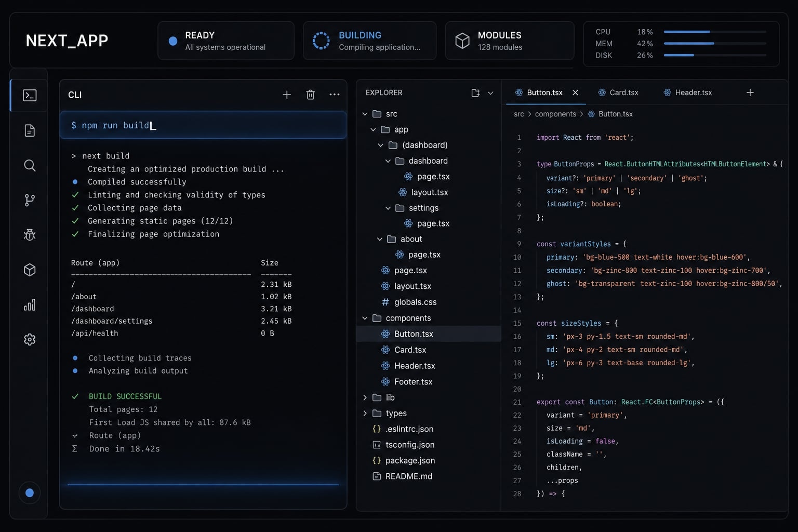The height and width of the screenshot is (532, 798).
Task: Collapse the settings folder
Action: pos(388,208)
